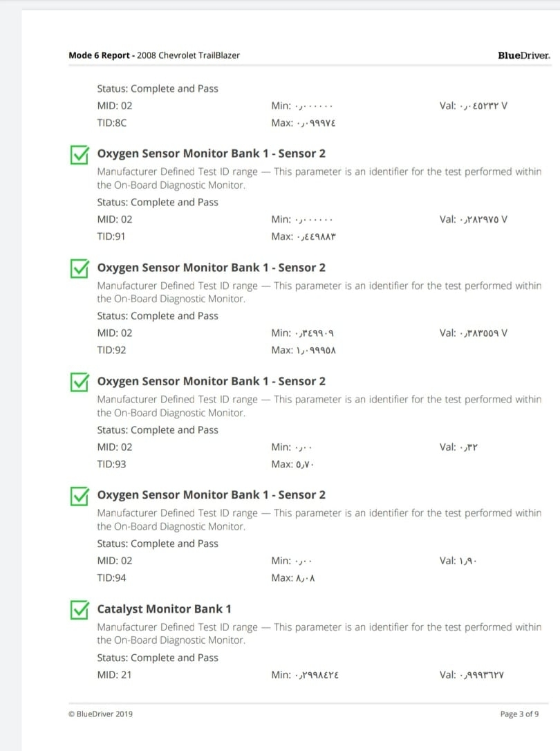Screen dimensions: 560x751
Task: Click the MID: 21 label
Action: [x=114, y=674]
